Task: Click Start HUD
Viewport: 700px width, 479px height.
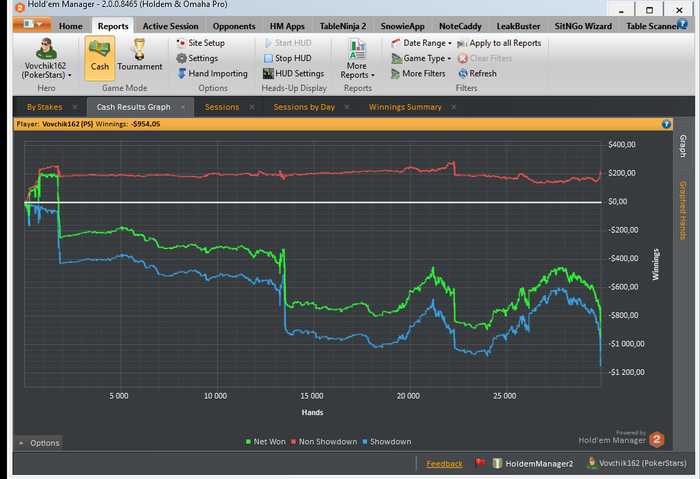Action: pos(288,43)
